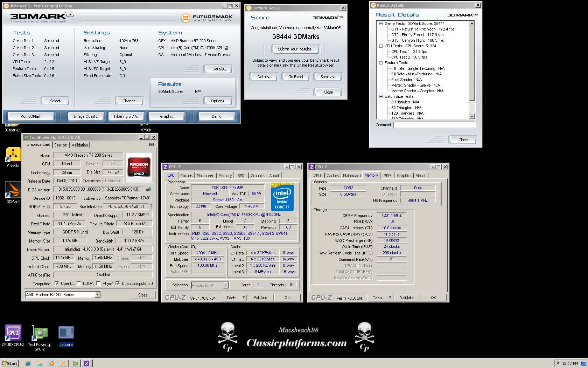
Task: Click the Comment input field
Action: tap(434, 125)
